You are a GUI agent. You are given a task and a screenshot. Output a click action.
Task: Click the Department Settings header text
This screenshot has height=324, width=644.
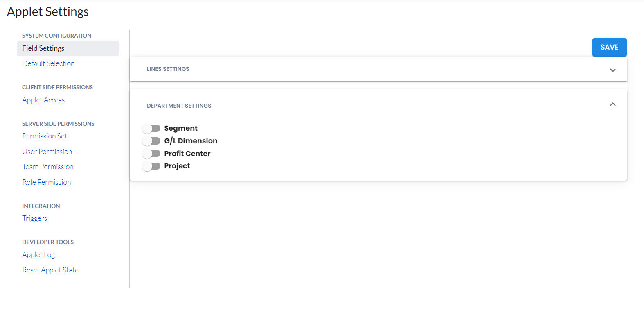tap(179, 106)
